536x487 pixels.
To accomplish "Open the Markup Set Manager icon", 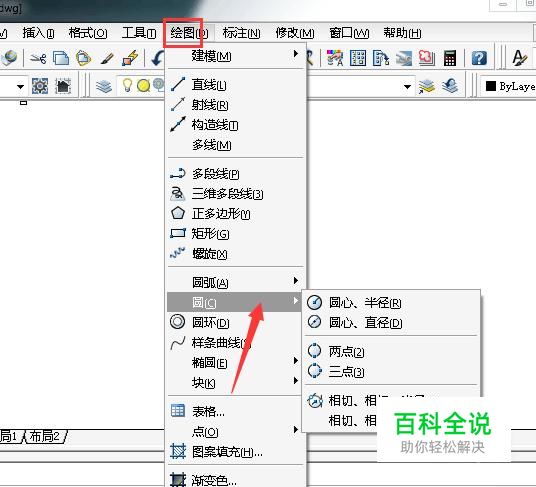I will pyautogui.click(x=427, y=58).
